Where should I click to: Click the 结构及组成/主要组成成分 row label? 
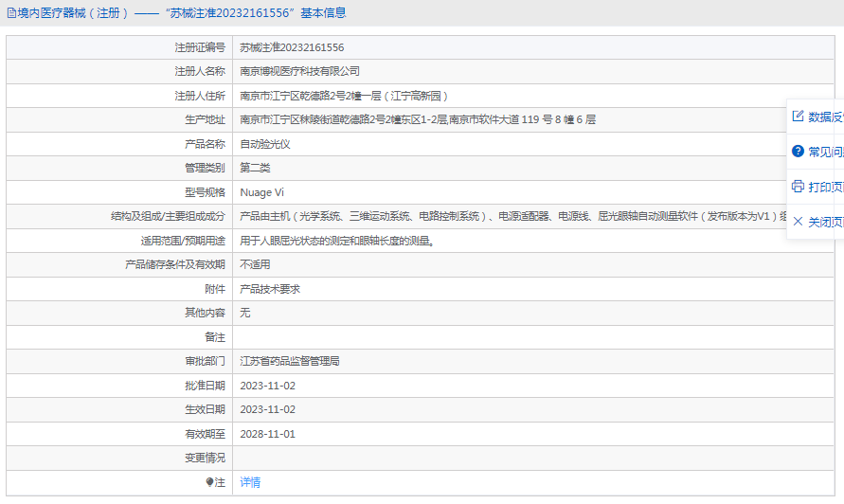tap(168, 216)
